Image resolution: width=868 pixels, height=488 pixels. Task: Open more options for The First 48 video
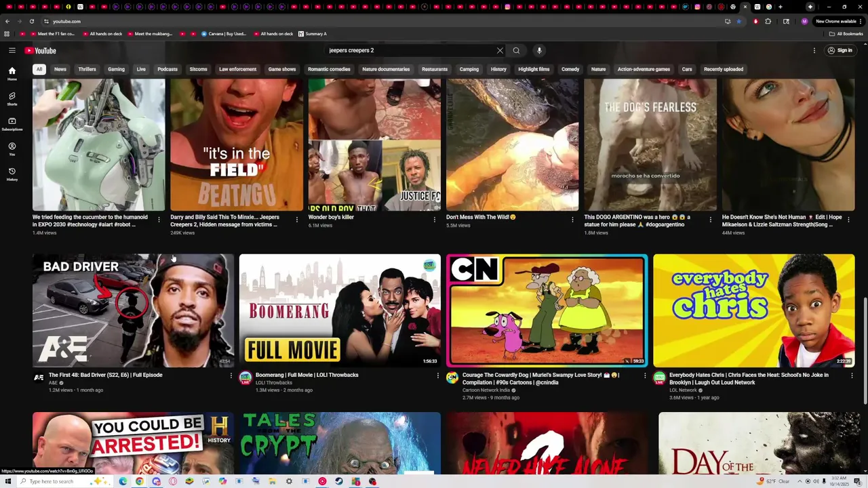[x=231, y=375]
